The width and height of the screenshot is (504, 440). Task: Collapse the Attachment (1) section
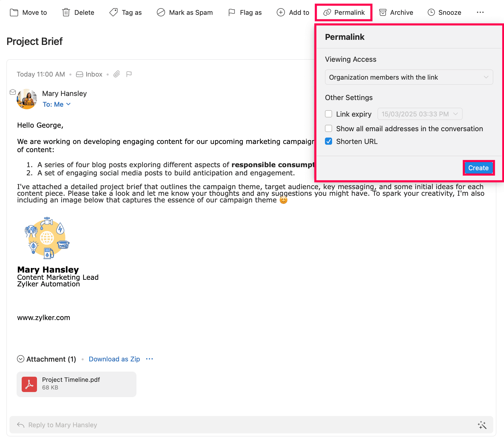[21, 359]
